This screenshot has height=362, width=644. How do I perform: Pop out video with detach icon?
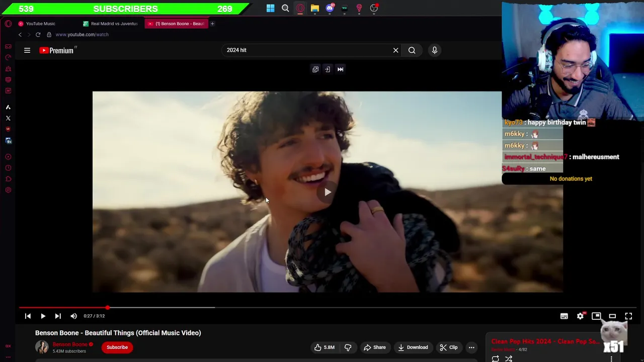(x=315, y=69)
